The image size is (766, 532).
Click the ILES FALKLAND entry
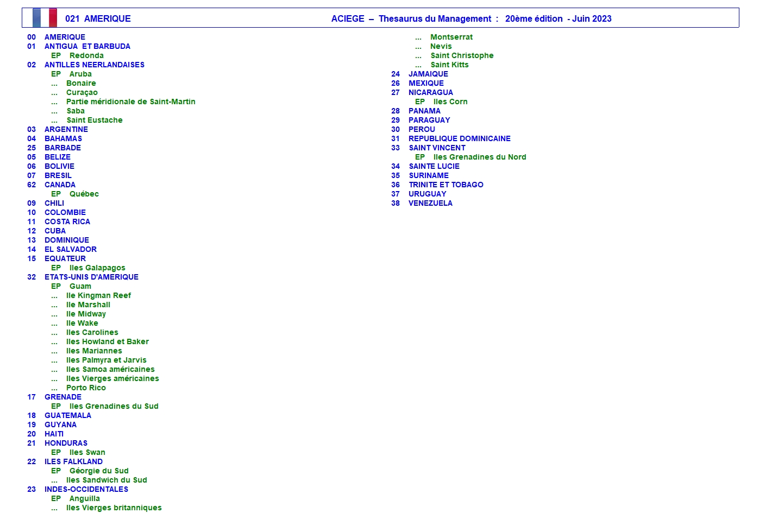pyautogui.click(x=73, y=461)
